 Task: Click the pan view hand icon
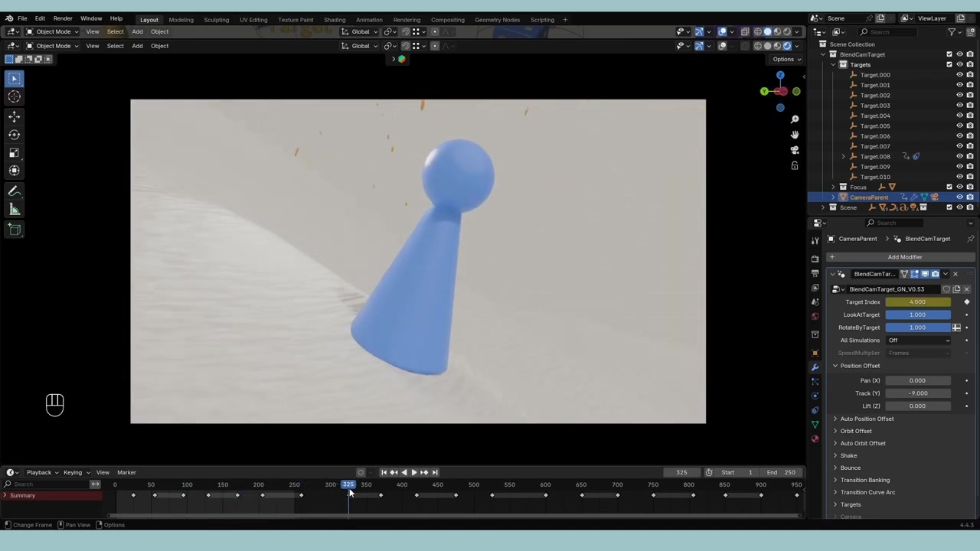pyautogui.click(x=795, y=135)
